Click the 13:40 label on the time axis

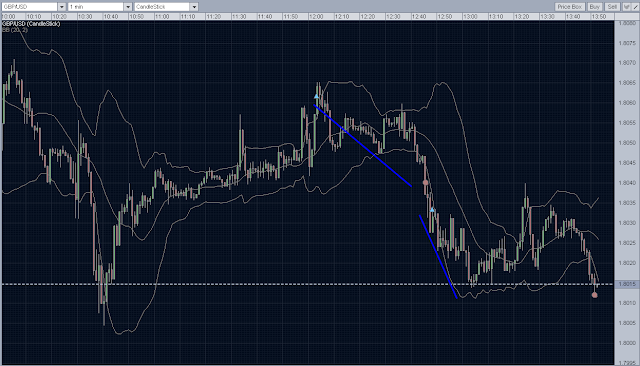coord(573,17)
